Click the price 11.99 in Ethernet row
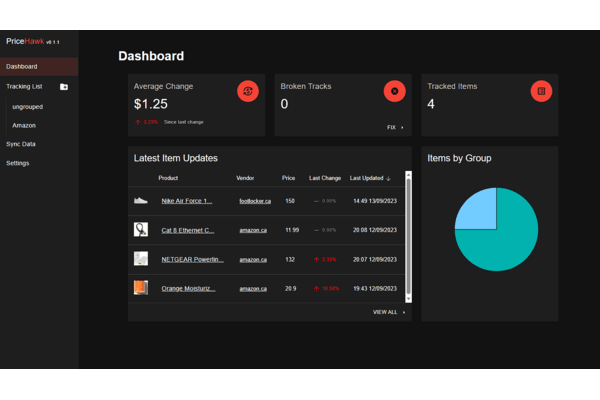Image resolution: width=600 pixels, height=400 pixels. click(x=292, y=230)
